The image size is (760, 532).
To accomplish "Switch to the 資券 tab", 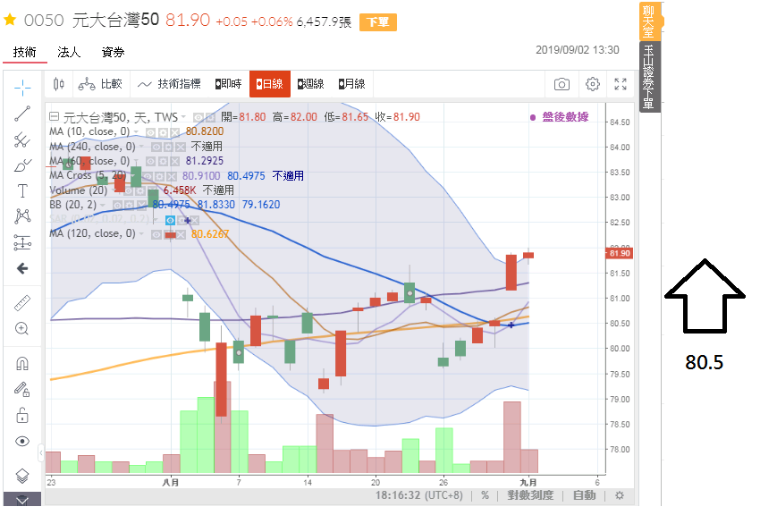I will point(114,52).
